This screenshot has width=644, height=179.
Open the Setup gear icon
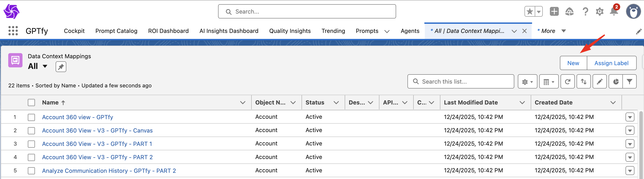pyautogui.click(x=599, y=12)
